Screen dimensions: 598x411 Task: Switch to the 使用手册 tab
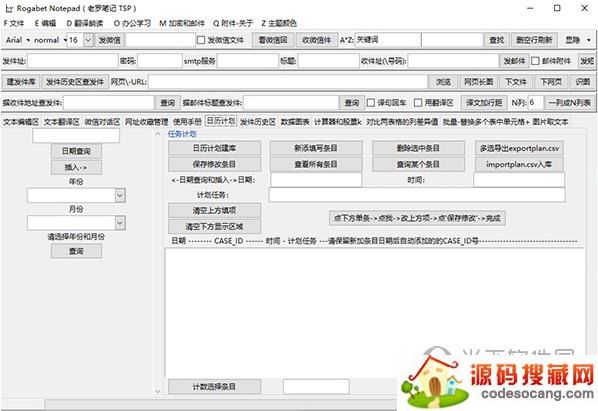click(187, 122)
